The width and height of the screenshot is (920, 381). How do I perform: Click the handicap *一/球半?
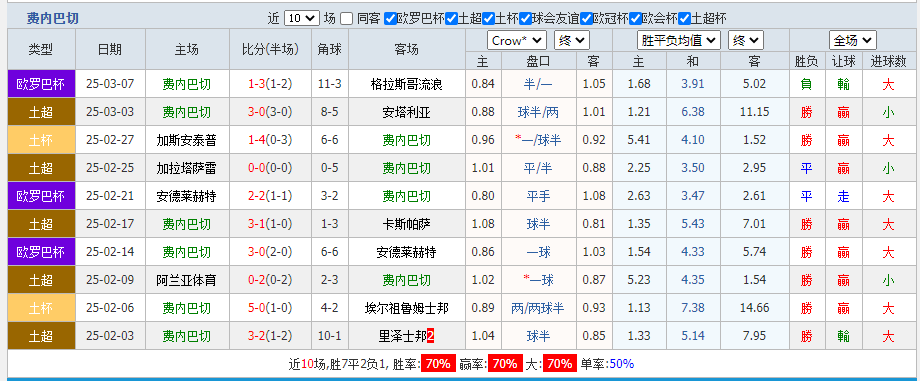538,140
